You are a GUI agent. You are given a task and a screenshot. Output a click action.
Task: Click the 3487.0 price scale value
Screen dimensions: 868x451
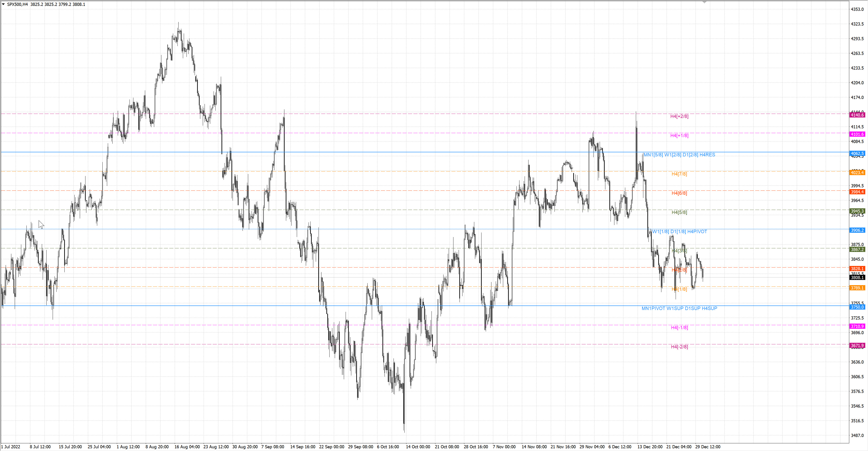[x=857, y=435]
